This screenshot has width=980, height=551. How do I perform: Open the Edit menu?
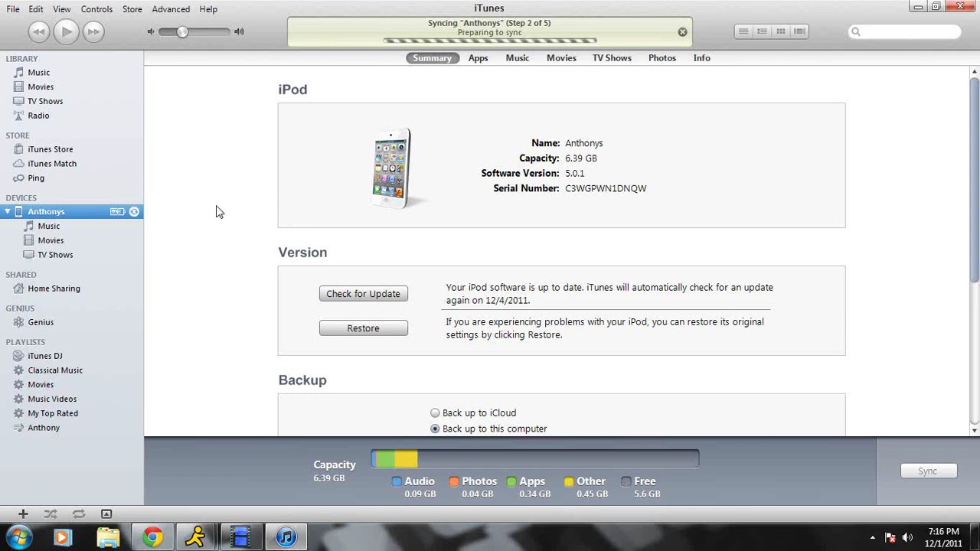pyautogui.click(x=36, y=9)
